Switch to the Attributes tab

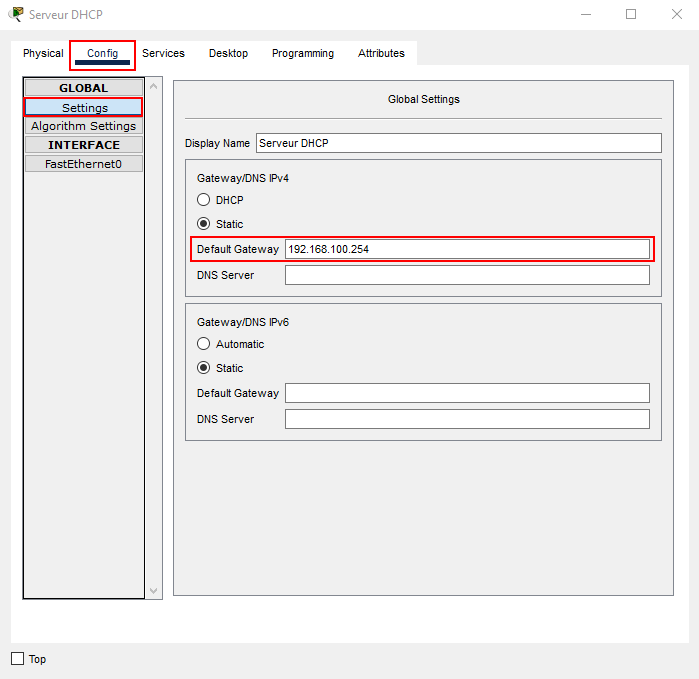[x=381, y=53]
